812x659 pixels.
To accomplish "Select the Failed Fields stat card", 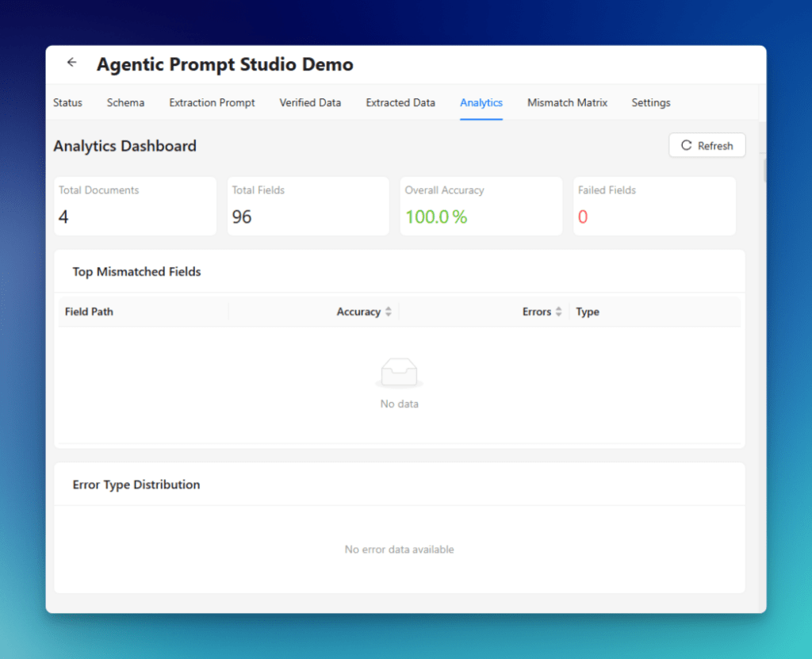I will 654,206.
